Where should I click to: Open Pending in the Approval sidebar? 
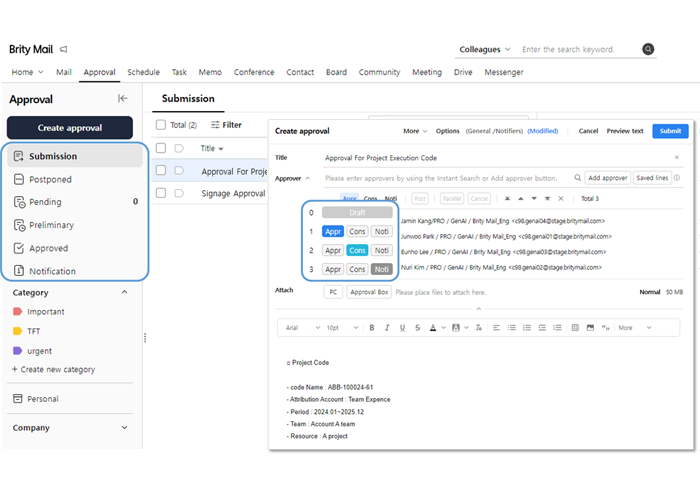[45, 202]
